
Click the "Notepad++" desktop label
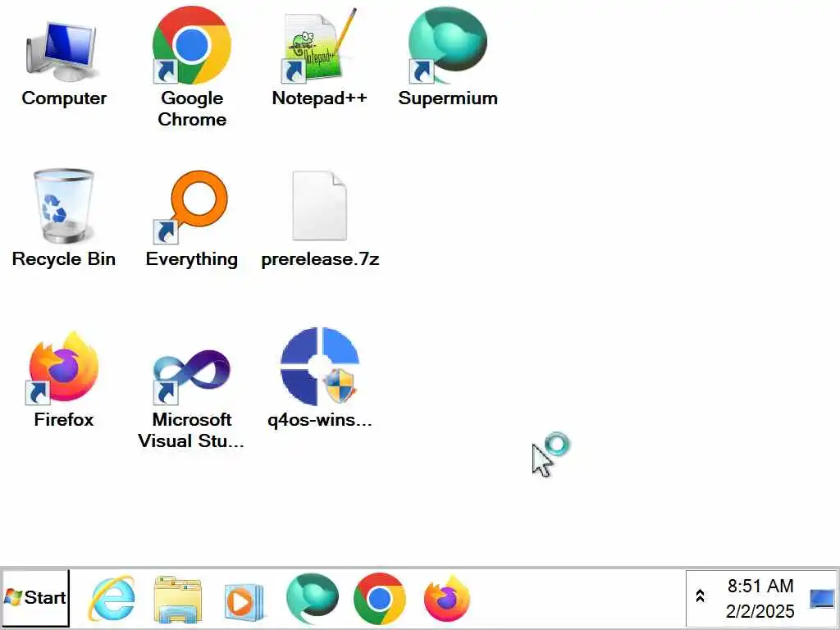pyautogui.click(x=320, y=98)
